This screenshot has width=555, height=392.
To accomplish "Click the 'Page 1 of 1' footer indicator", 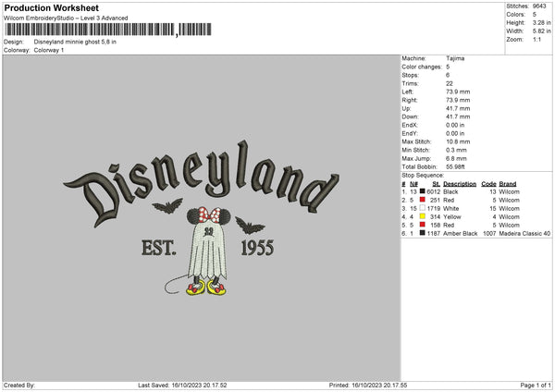I will tap(536, 385).
